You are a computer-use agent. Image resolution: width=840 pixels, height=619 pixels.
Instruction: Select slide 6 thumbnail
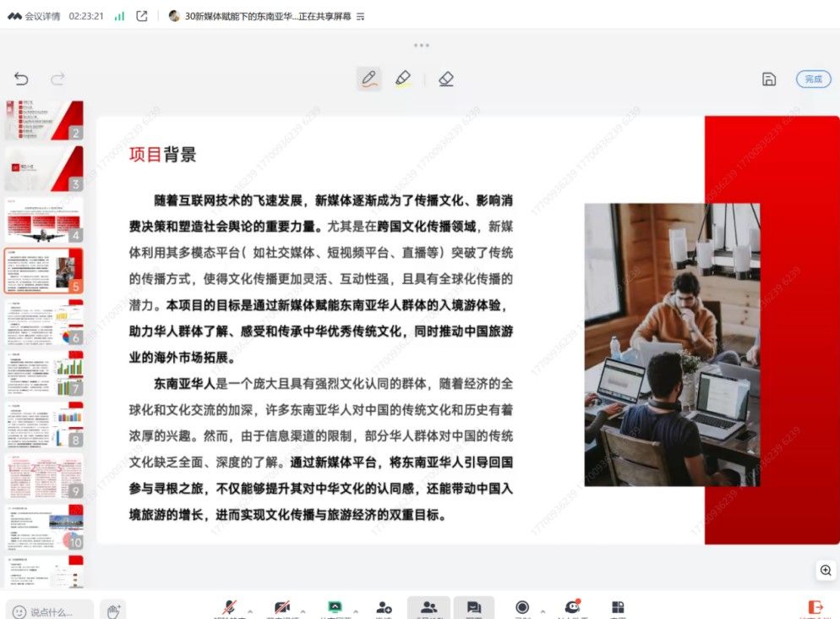(x=44, y=324)
